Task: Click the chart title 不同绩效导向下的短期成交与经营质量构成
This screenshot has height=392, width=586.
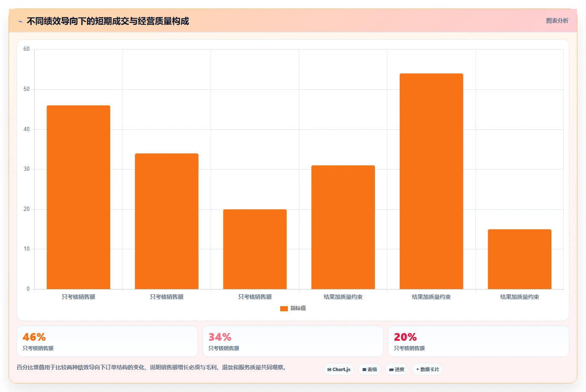Action: tap(108, 21)
